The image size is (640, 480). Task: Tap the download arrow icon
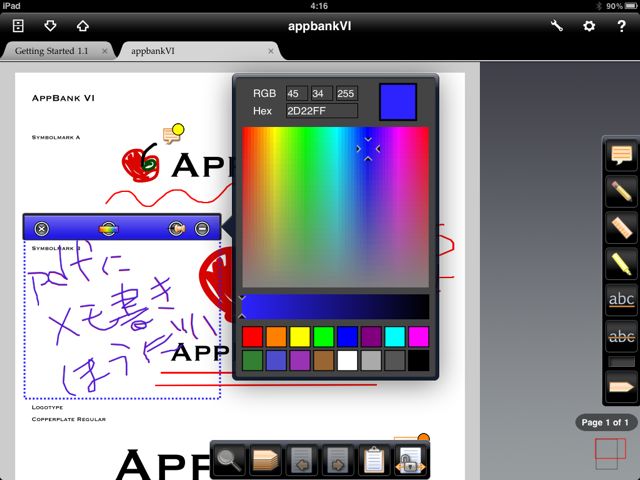coord(50,26)
